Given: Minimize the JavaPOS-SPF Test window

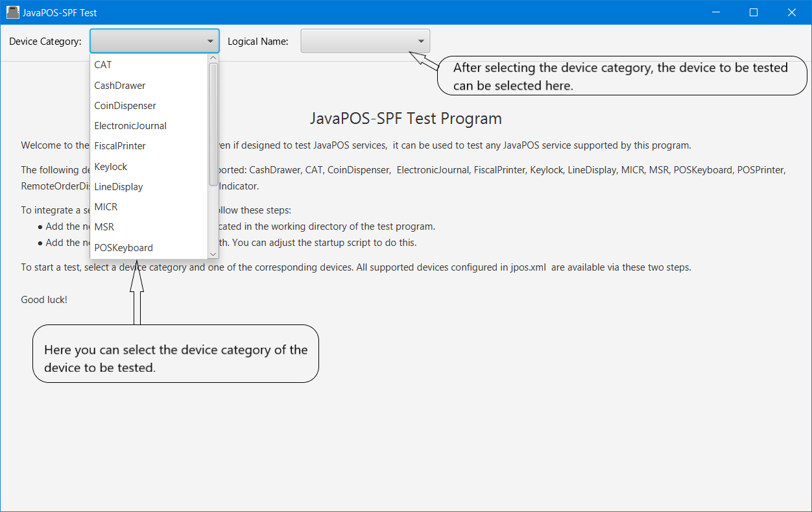Looking at the screenshot, I should click(716, 12).
